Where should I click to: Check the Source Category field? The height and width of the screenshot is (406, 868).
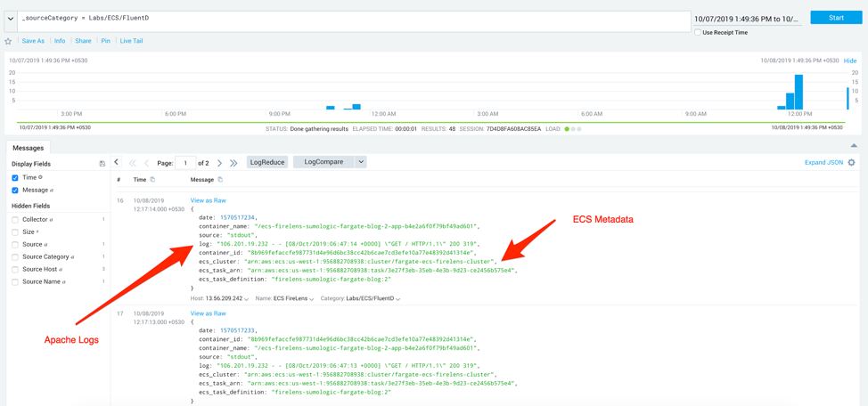[15, 257]
